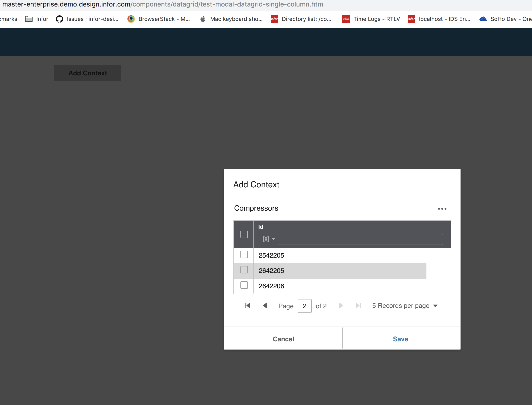The width and height of the screenshot is (532, 405).
Task: Click the Id column filter condition icon
Action: [x=266, y=239]
